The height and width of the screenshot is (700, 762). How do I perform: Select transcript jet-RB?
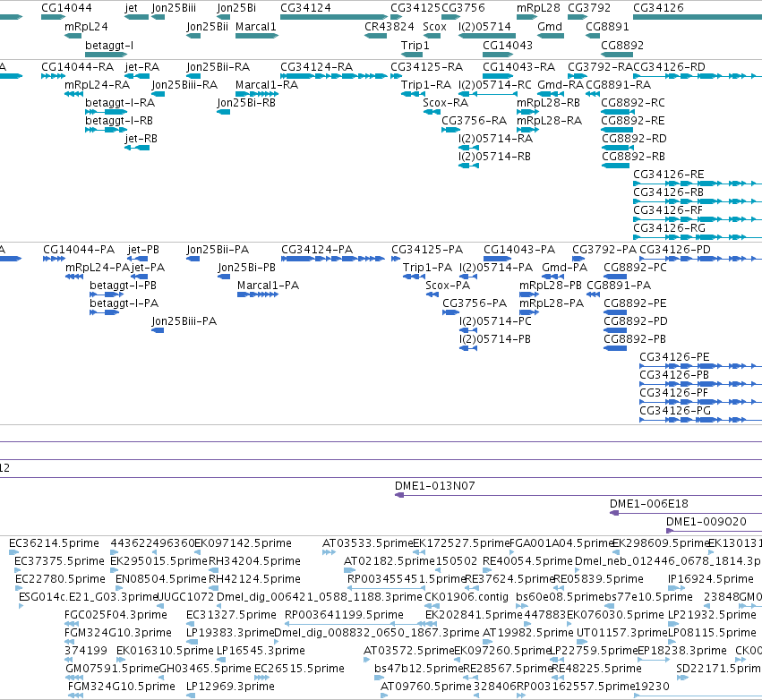pos(137,148)
